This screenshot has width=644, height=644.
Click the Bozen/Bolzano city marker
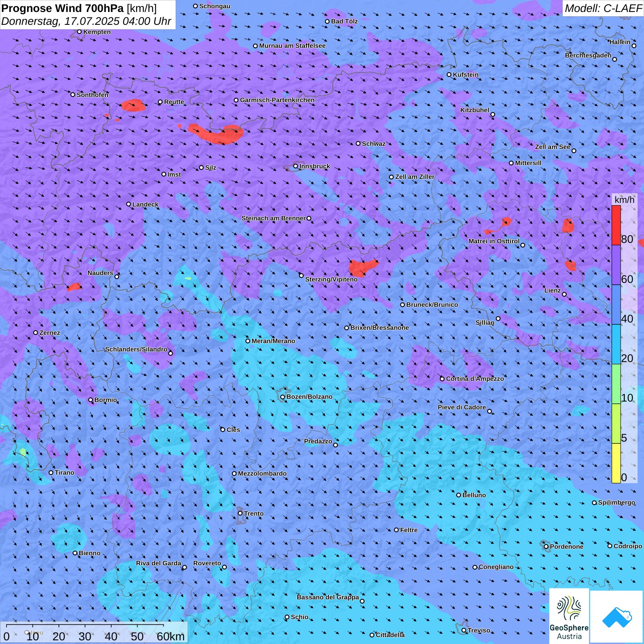282,397
